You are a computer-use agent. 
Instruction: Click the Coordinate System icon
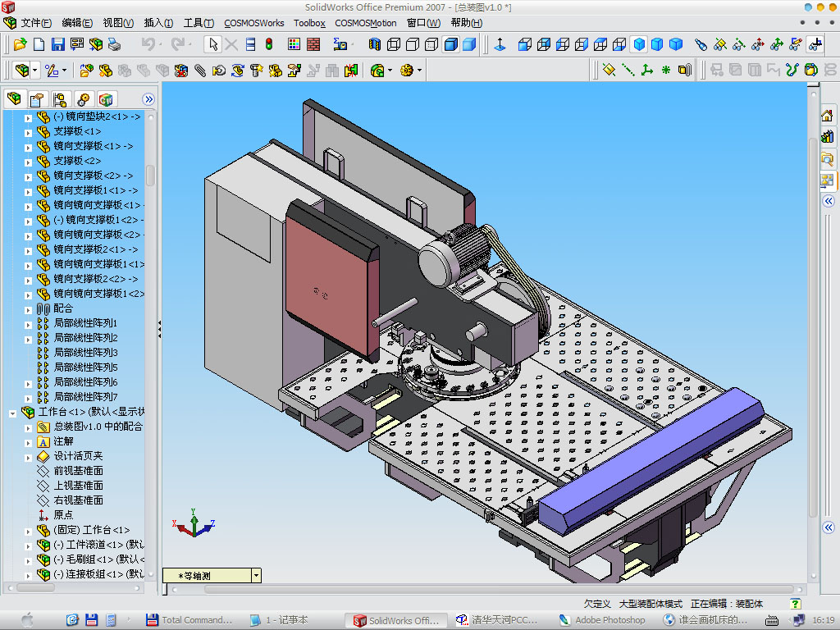[647, 70]
